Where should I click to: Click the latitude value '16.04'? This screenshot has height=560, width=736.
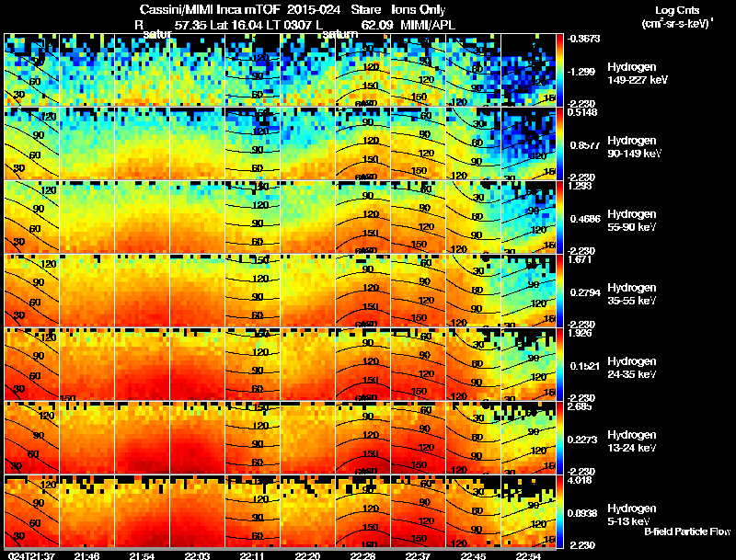pyautogui.click(x=247, y=25)
